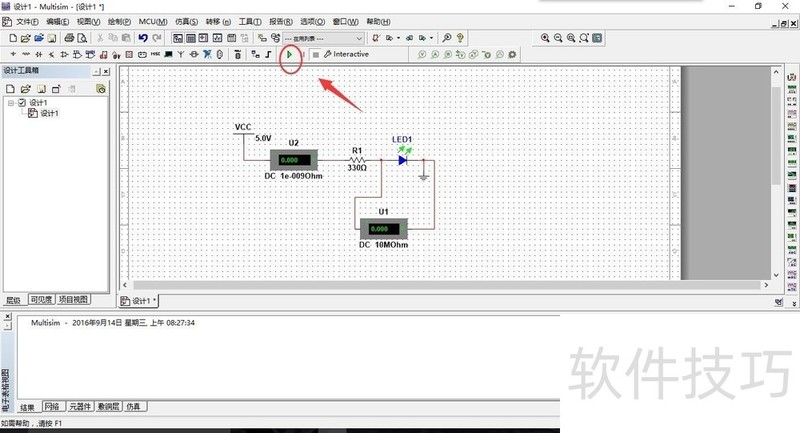800x433 pixels.
Task: Undo the last action
Action: tap(143, 38)
